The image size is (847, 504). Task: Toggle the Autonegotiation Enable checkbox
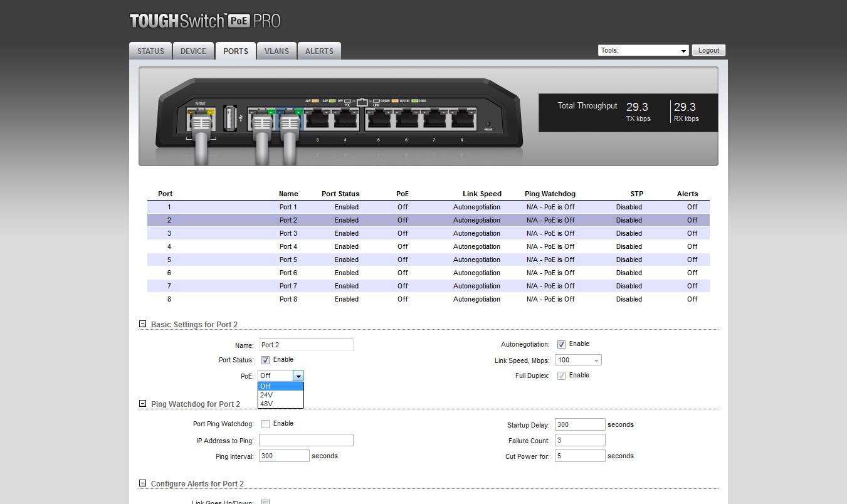(561, 344)
